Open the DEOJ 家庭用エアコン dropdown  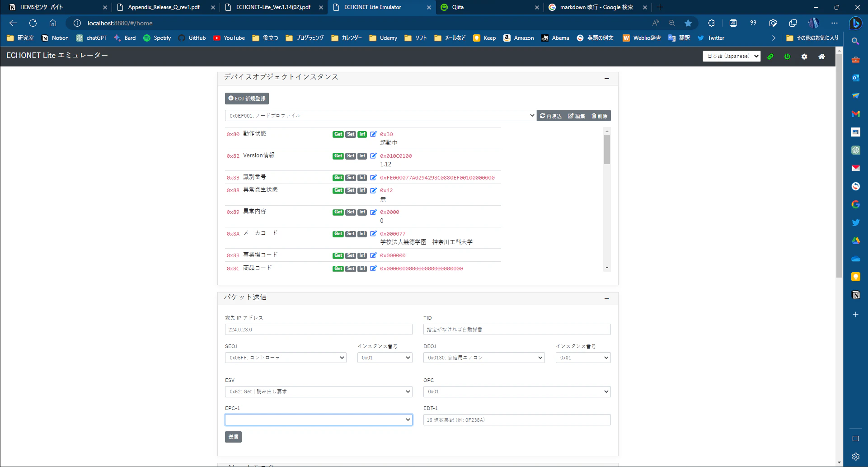click(484, 358)
